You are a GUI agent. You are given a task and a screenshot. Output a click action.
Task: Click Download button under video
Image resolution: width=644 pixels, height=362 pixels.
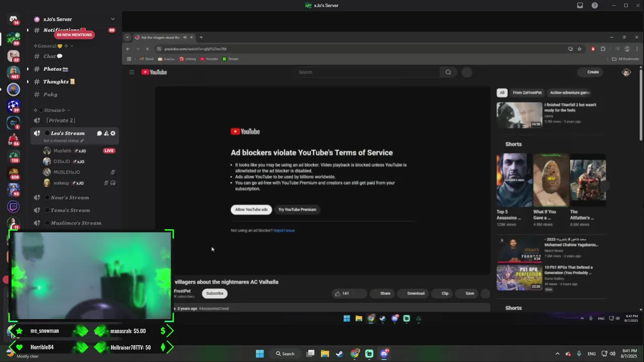(x=414, y=293)
